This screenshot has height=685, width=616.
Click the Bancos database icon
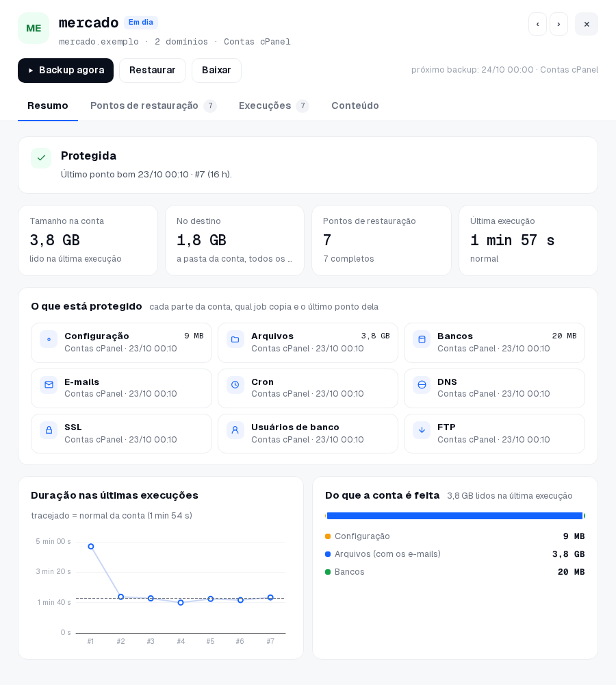[422, 340]
